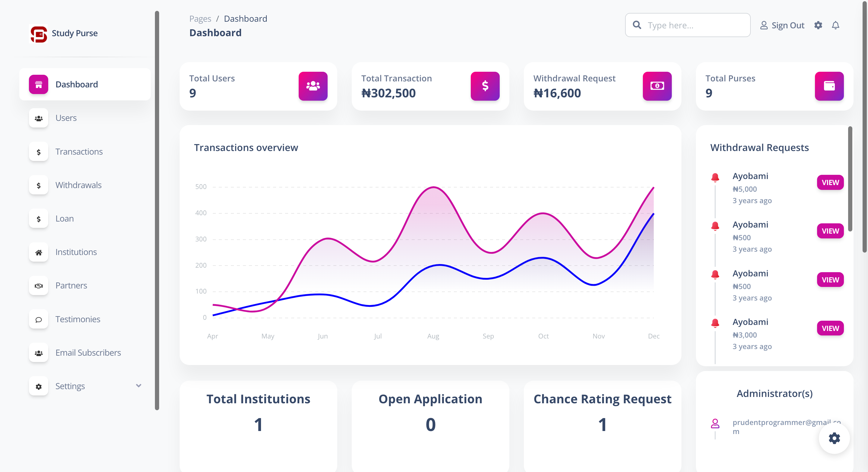This screenshot has width=868, height=472.
Task: Click the Total Purses wallet icon
Action: [x=829, y=86]
